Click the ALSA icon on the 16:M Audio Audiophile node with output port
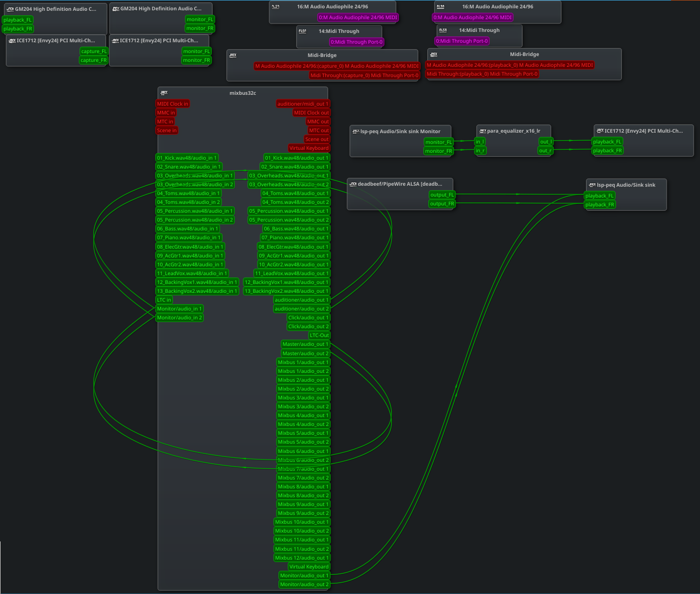This screenshot has height=594, width=700. 276,6
